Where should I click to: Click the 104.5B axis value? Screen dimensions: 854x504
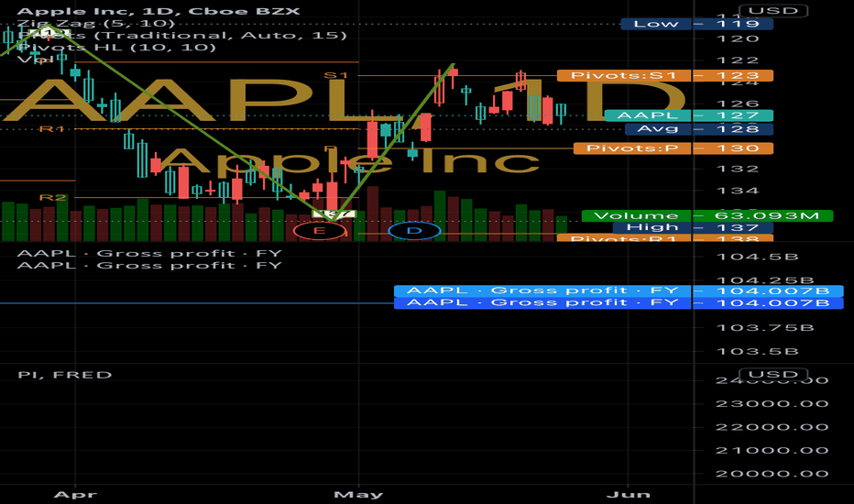[757, 257]
